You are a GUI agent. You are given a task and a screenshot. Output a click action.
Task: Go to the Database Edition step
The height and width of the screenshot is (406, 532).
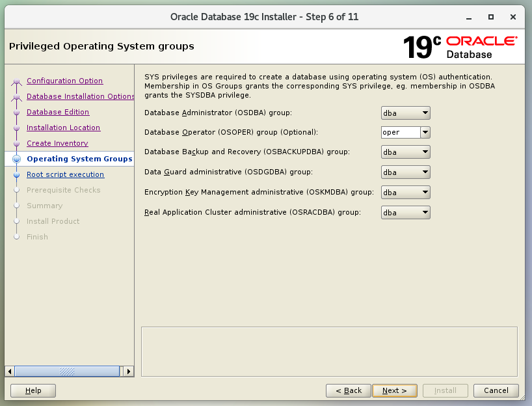(58, 112)
